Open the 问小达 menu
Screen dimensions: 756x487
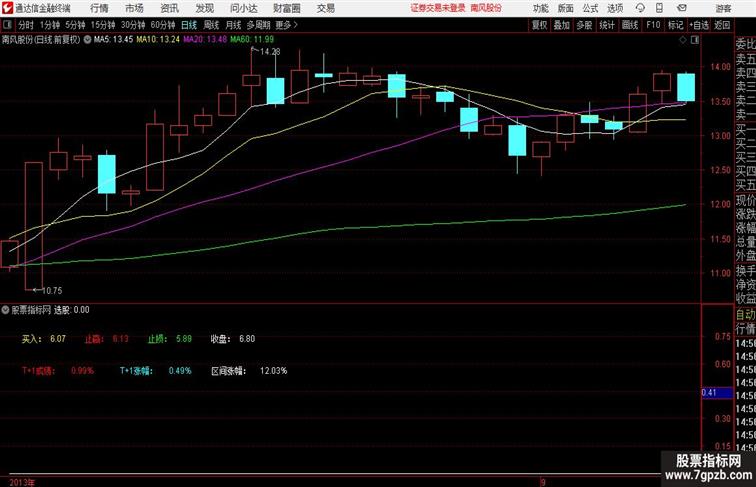point(243,8)
